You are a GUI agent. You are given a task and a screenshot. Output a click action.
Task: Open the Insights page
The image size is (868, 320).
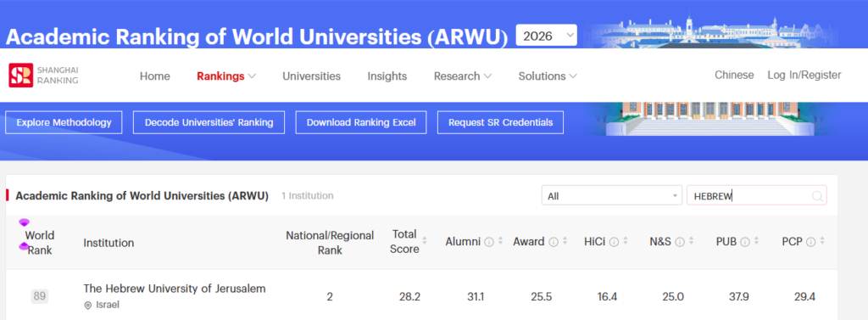387,76
